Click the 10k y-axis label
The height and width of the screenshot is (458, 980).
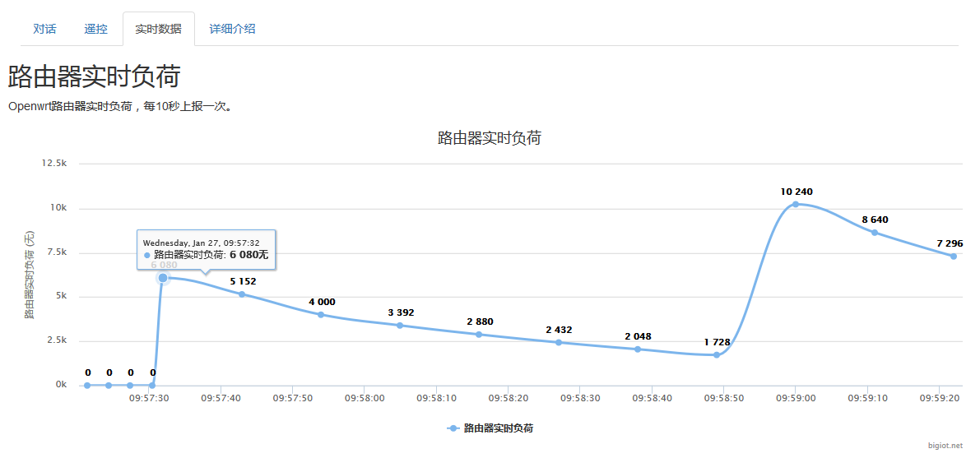tap(58, 207)
